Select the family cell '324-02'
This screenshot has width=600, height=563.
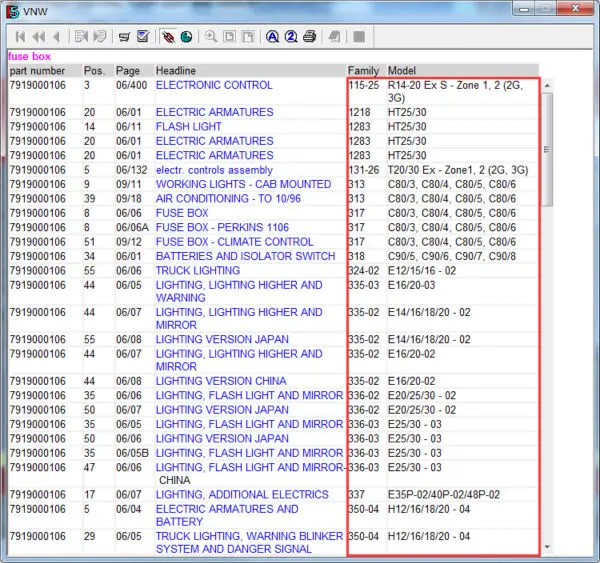[x=364, y=271]
